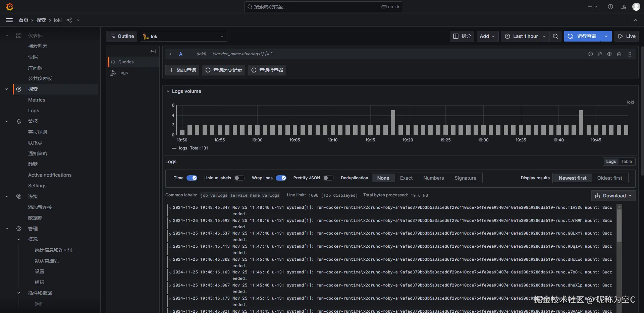Viewport: 644px width, 313px height.
Task: Disable the Time toggle switch
Action: click(192, 178)
